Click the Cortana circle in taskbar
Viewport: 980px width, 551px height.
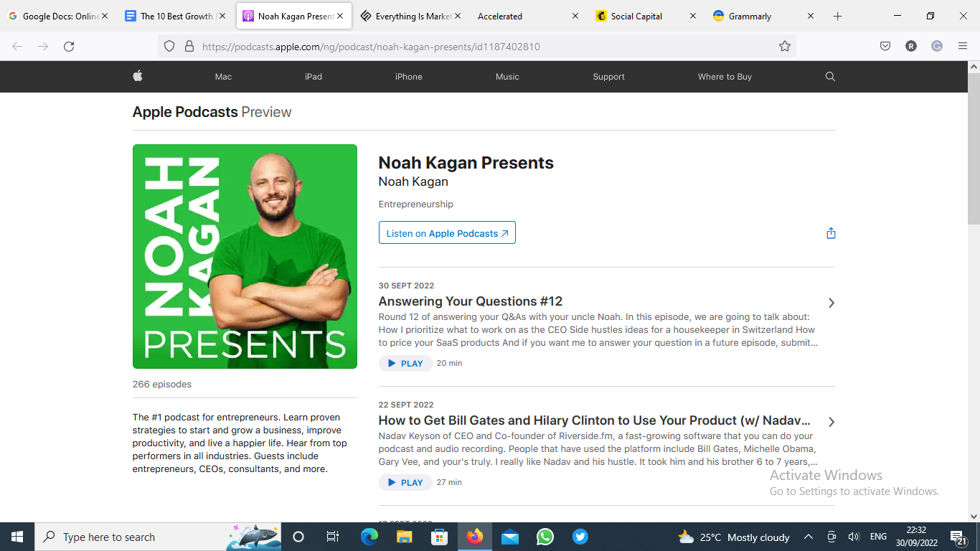point(298,537)
